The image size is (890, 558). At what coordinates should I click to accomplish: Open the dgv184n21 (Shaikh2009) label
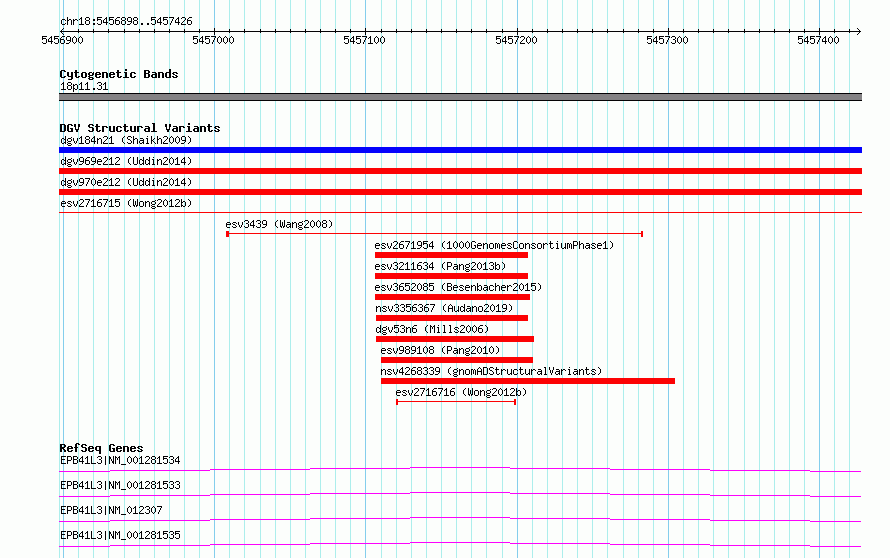pyautogui.click(x=126, y=140)
